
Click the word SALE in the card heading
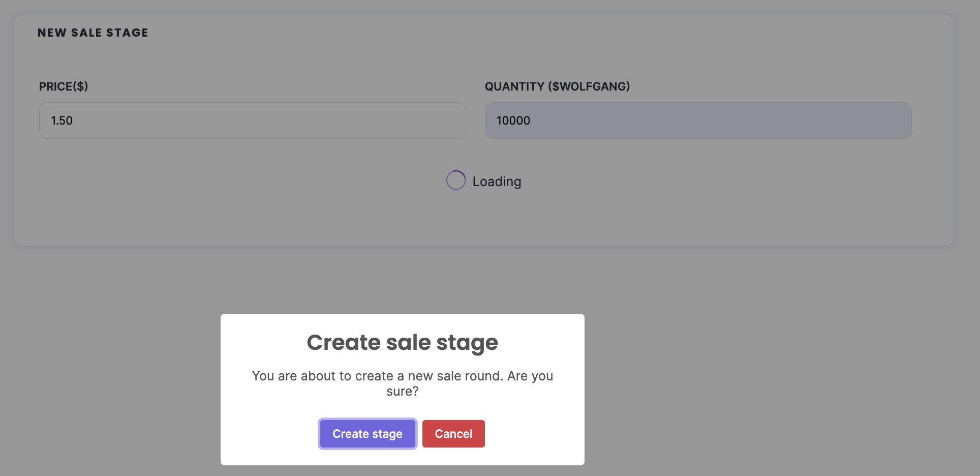pyautogui.click(x=86, y=33)
